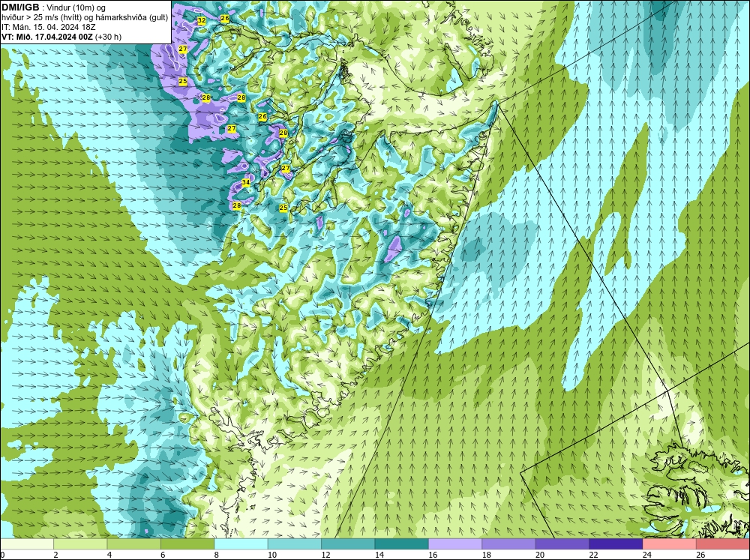Click the legend scale number 12
Screen dimensions: 750x560
(325, 555)
